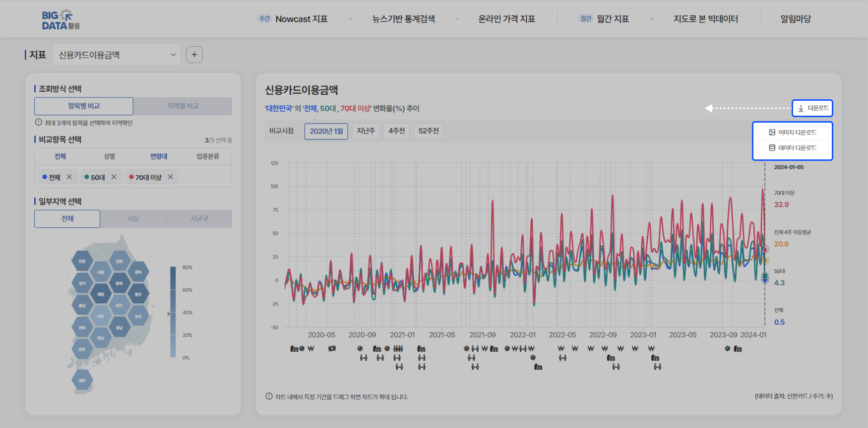Viewport: 868px width, 428px height.
Task: Click the info icon beside 최대 3개의 항목 note
Action: click(38, 122)
